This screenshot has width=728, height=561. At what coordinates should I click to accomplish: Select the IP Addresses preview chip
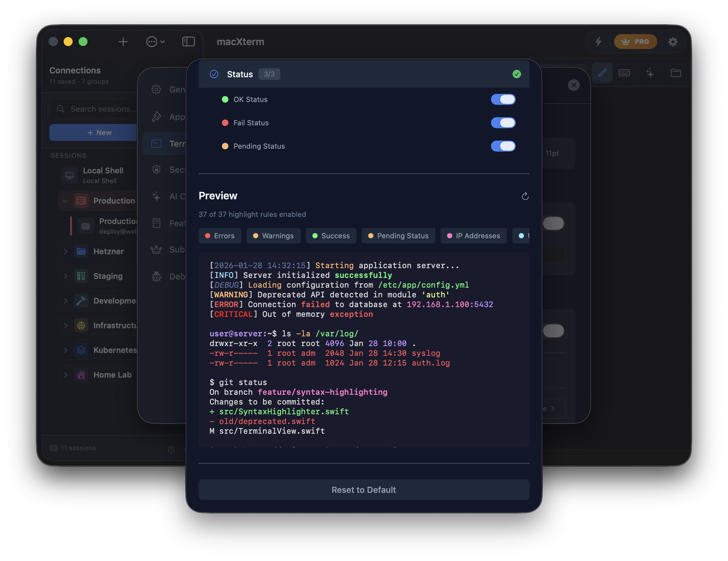[473, 236]
